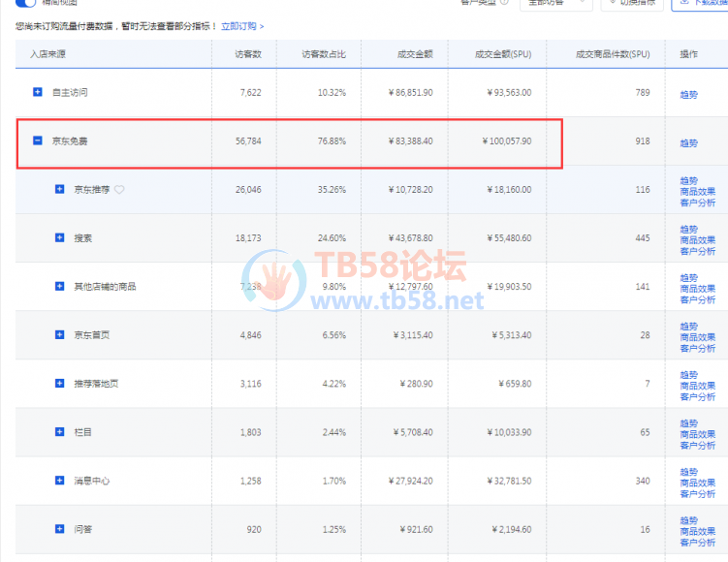Open 趋势 for the 京东首页 row
This screenshot has height=562, width=728.
tap(688, 327)
